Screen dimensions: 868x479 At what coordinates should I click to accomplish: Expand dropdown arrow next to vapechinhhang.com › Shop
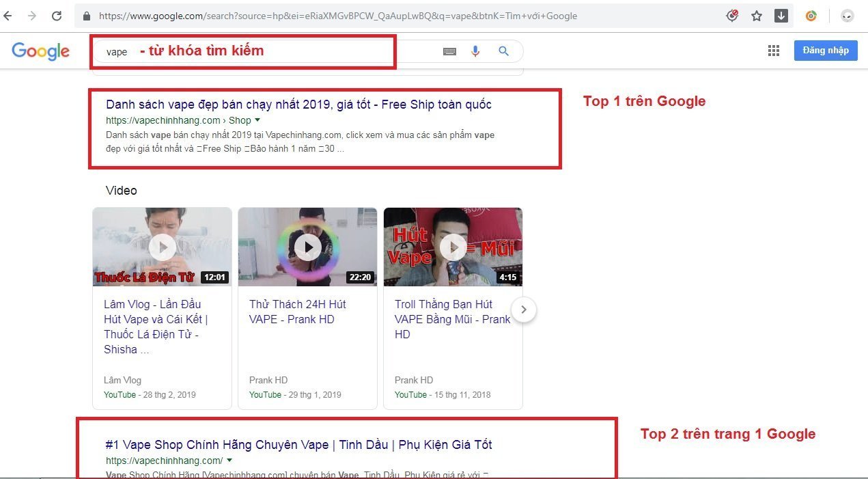click(257, 120)
